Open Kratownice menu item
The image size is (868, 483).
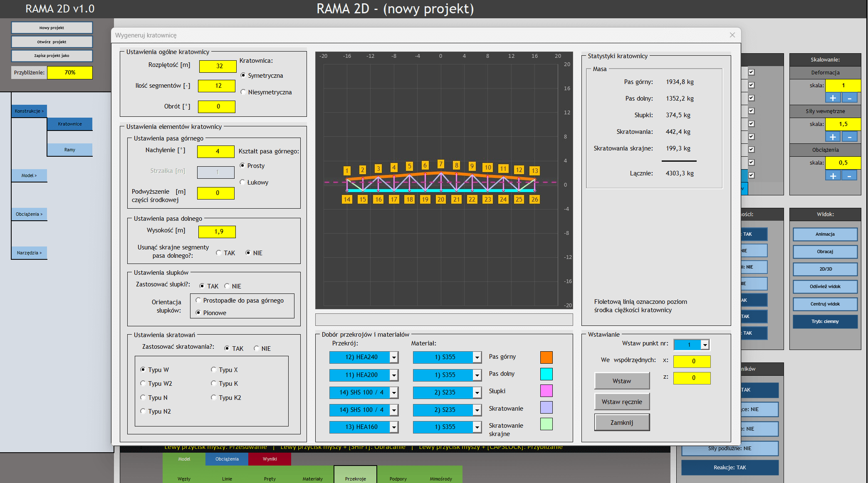coord(70,124)
